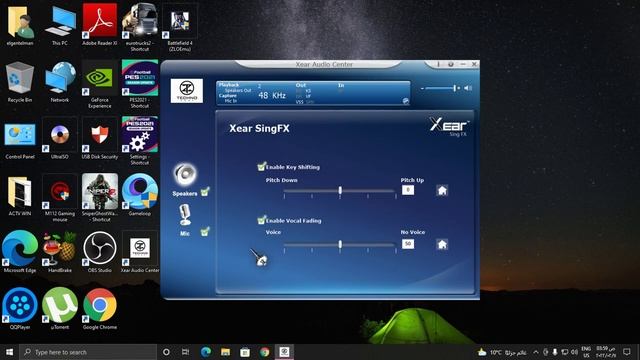Open Microsoft Store from the taskbar

(x=245, y=352)
